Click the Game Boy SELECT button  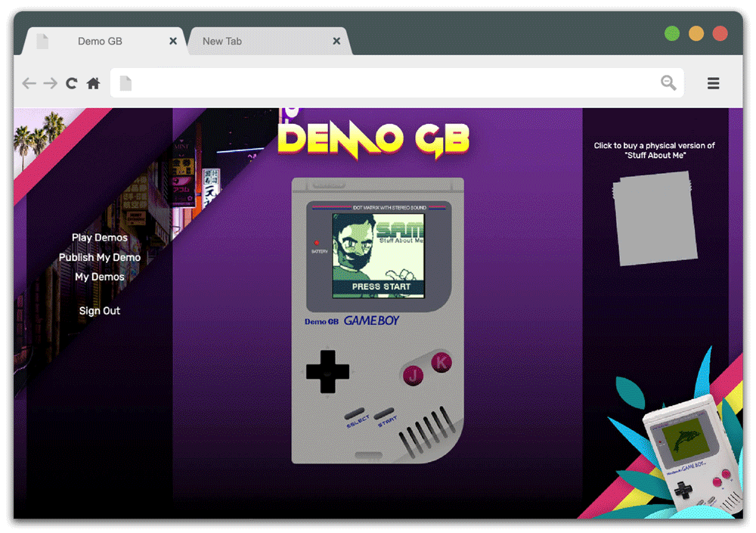point(355,414)
